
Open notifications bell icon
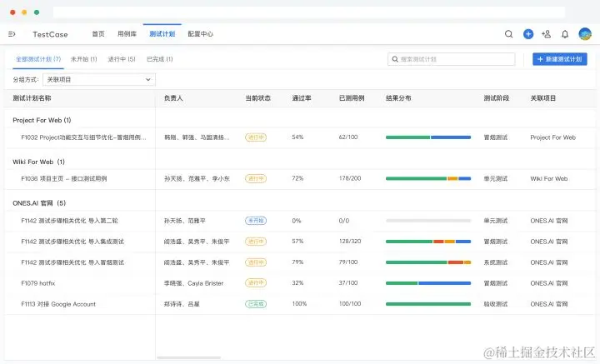pyautogui.click(x=565, y=34)
